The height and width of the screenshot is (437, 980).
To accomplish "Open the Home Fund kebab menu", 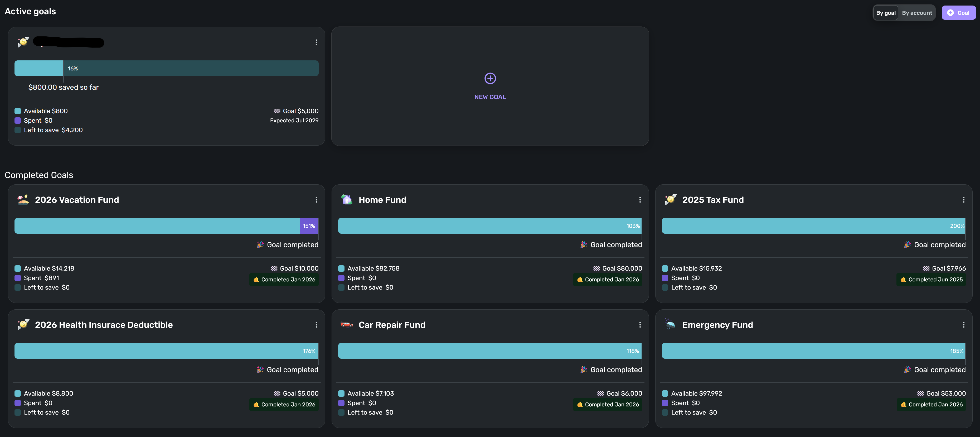I will click(x=640, y=200).
